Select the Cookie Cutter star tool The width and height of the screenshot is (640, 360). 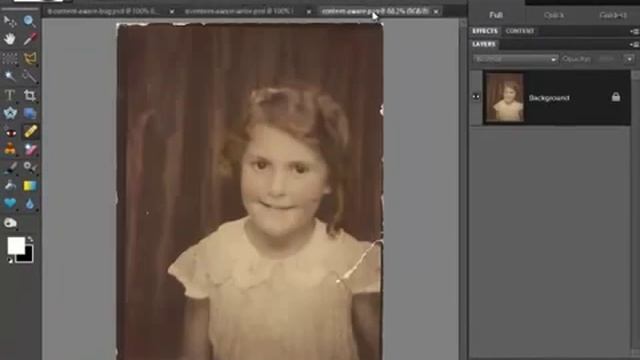10,113
